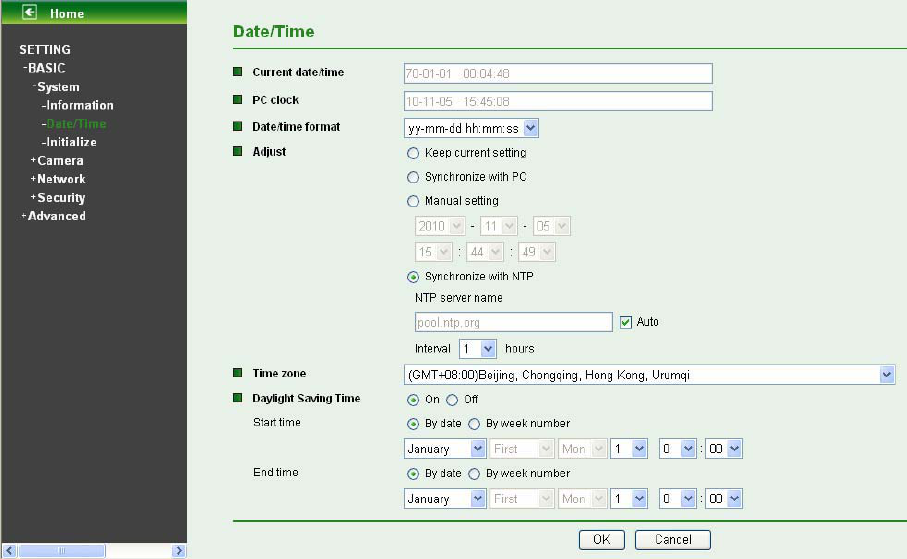The height and width of the screenshot is (559, 907).
Task: Click the PC clock field
Action: (x=558, y=101)
